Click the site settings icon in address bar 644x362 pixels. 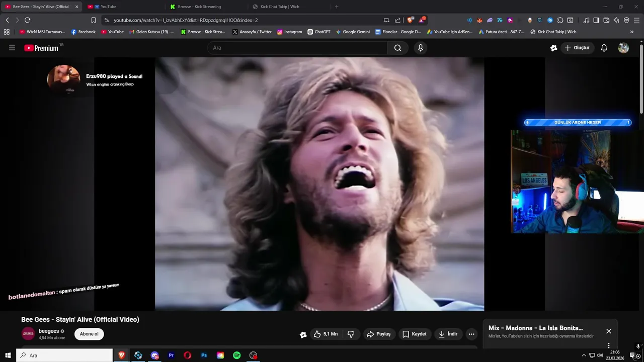(x=107, y=20)
